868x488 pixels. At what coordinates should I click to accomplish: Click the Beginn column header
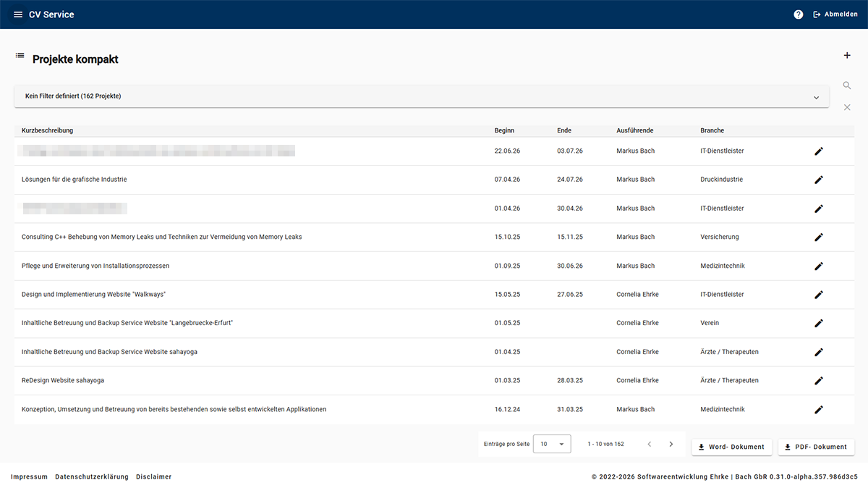coord(505,130)
